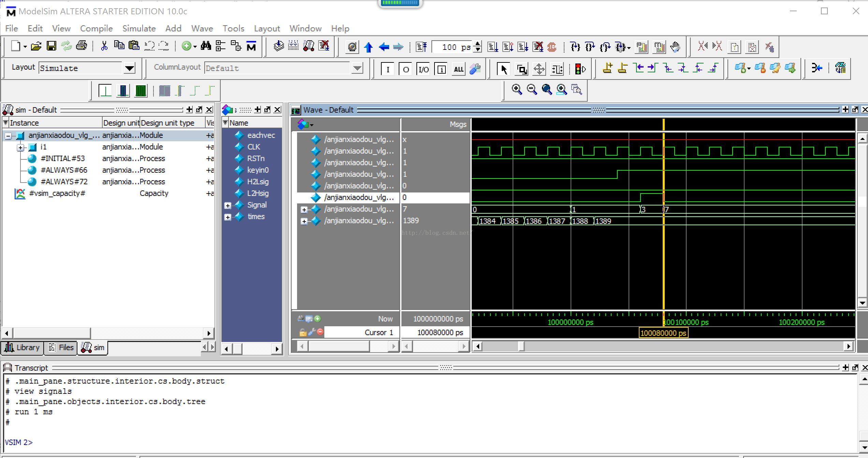Image resolution: width=868 pixels, height=458 pixels.
Task: Expand the i1 instance tree node
Action: (21, 148)
